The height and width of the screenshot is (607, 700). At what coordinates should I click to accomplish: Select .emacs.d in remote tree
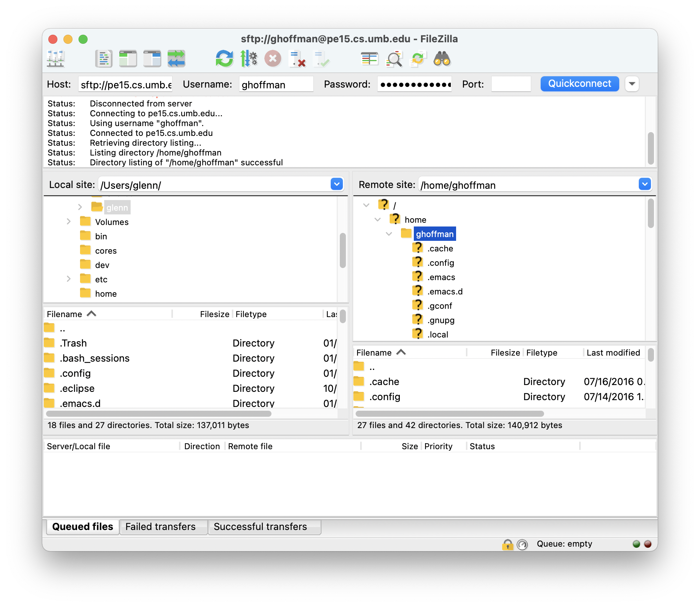tap(445, 291)
